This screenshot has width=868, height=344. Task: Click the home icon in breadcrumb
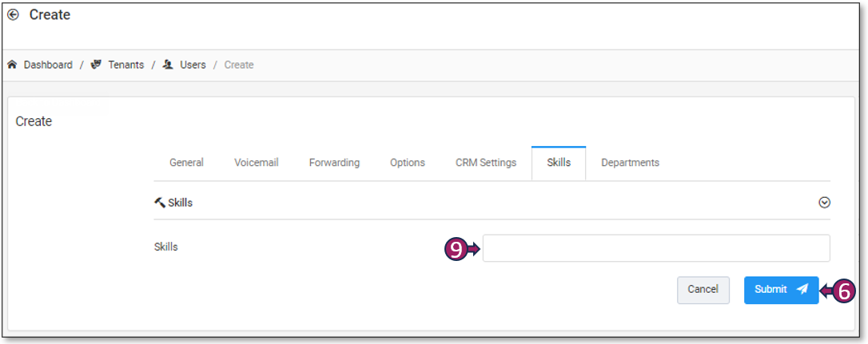click(12, 65)
